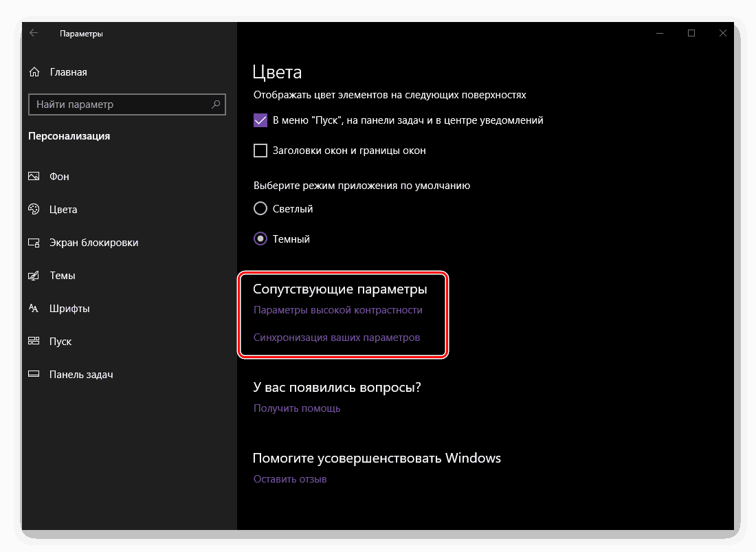Check Заголовки окон и границы окон

click(260, 151)
